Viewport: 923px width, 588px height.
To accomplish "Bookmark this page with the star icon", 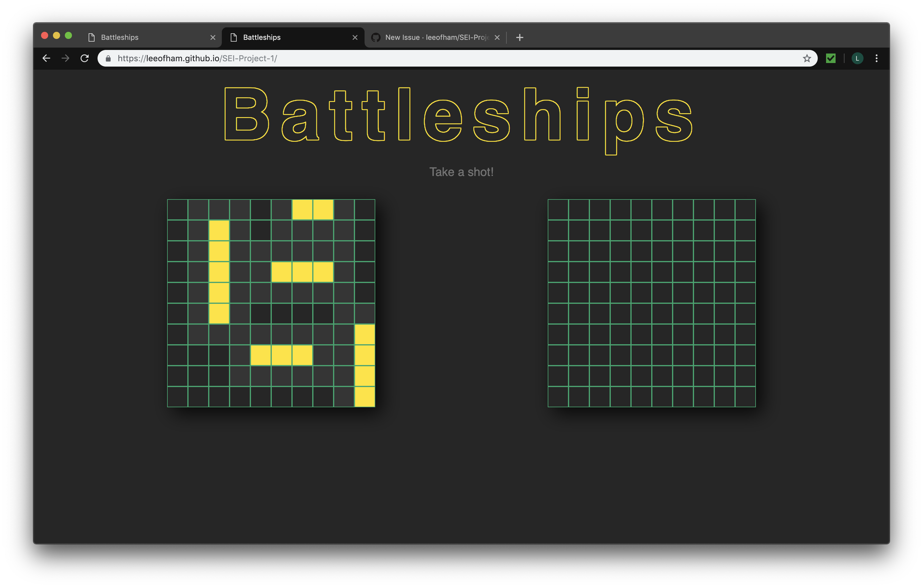I will pyautogui.click(x=806, y=58).
